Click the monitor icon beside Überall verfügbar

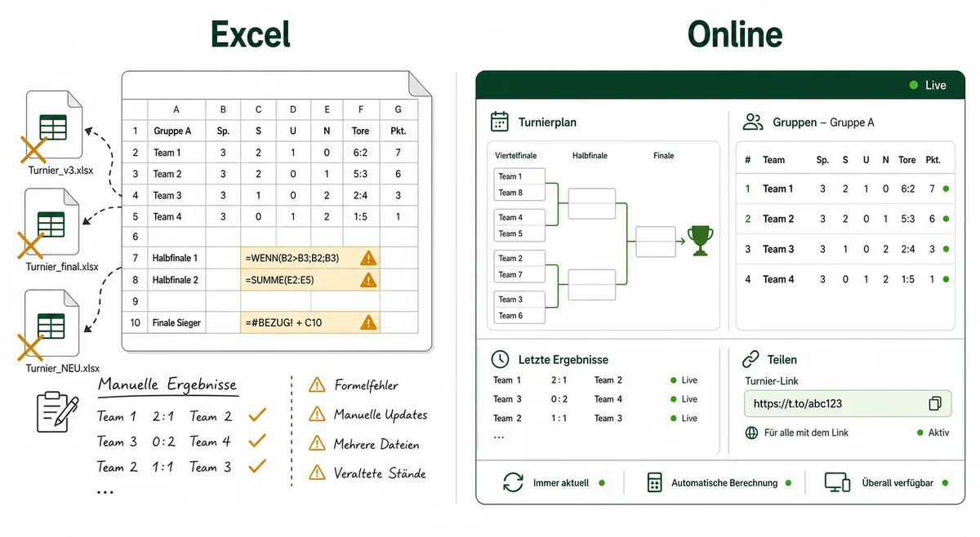click(838, 482)
